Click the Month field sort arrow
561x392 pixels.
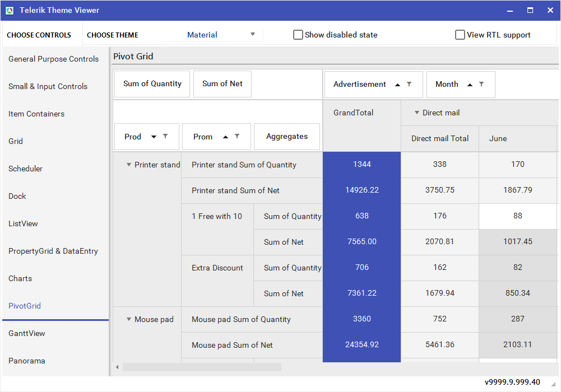pos(470,85)
